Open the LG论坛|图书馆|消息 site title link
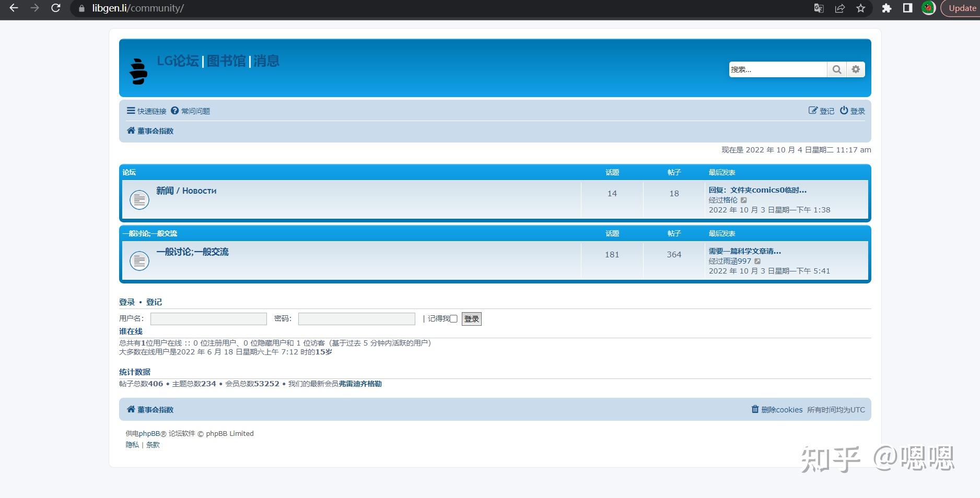The width and height of the screenshot is (980, 498). 218,61
